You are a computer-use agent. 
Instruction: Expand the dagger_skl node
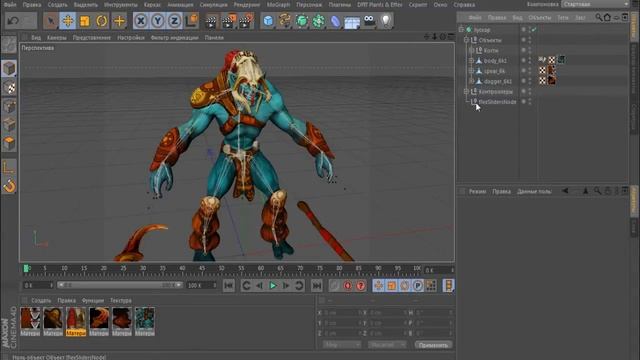tap(471, 81)
